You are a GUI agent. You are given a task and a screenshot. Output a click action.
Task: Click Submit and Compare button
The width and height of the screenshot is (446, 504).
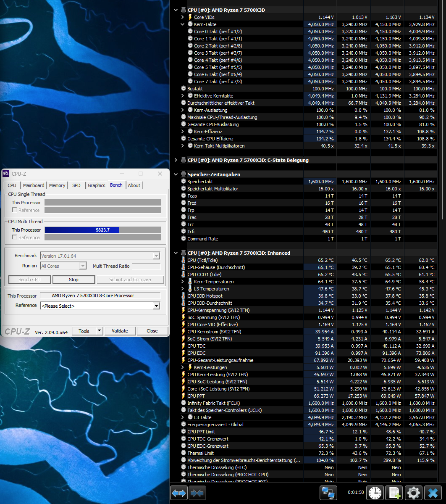click(x=130, y=280)
